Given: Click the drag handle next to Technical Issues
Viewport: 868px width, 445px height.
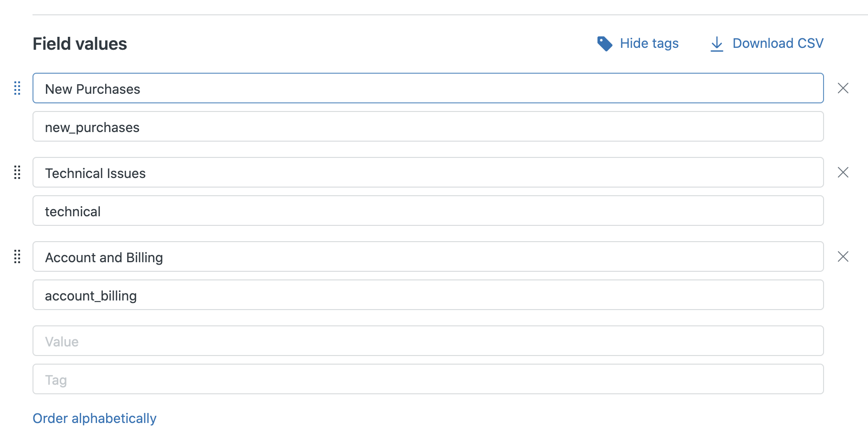Looking at the screenshot, I should (17, 172).
